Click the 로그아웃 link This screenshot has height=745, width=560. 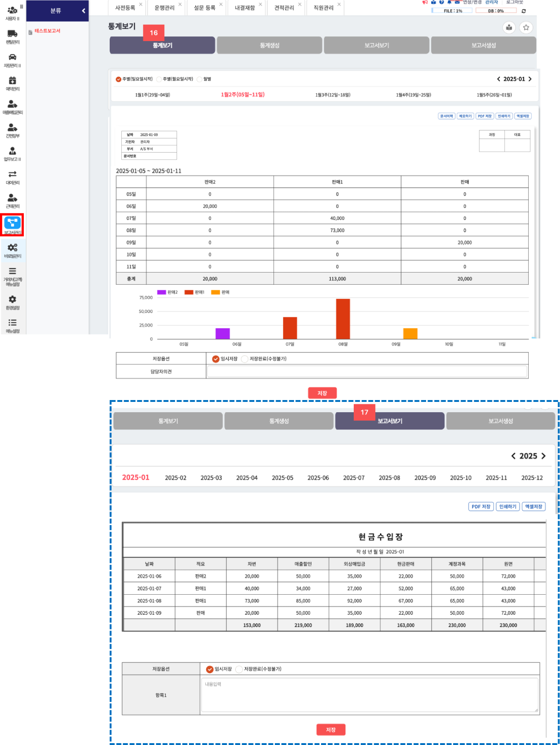click(x=515, y=2)
